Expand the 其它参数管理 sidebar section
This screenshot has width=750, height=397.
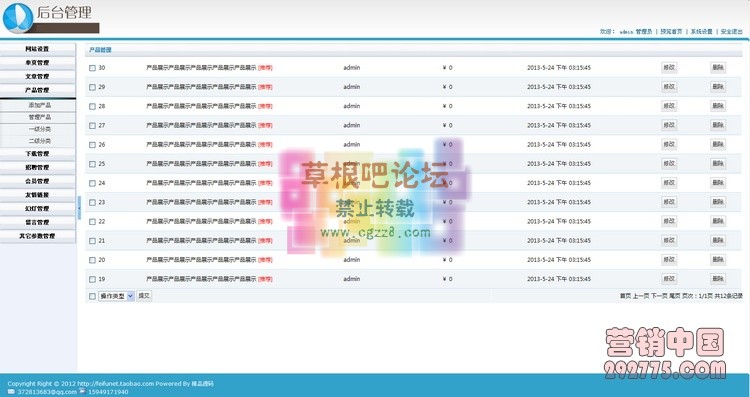coord(37,236)
